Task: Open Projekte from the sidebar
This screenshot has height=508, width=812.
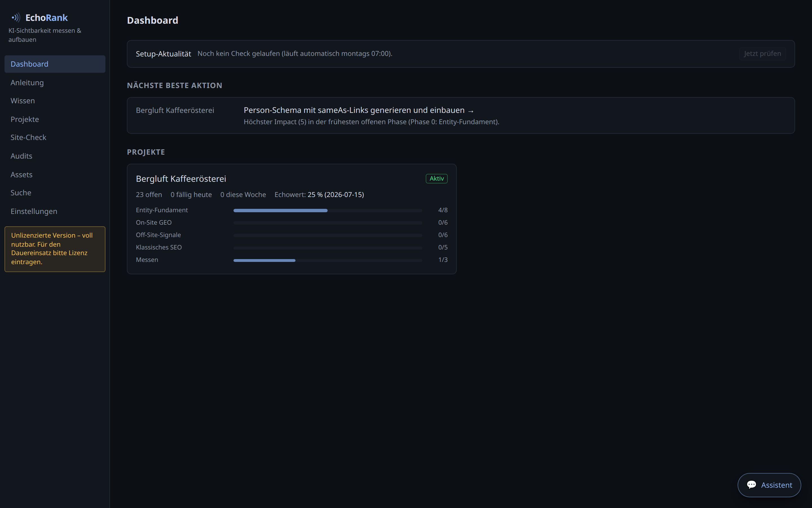Action: pyautogui.click(x=55, y=119)
